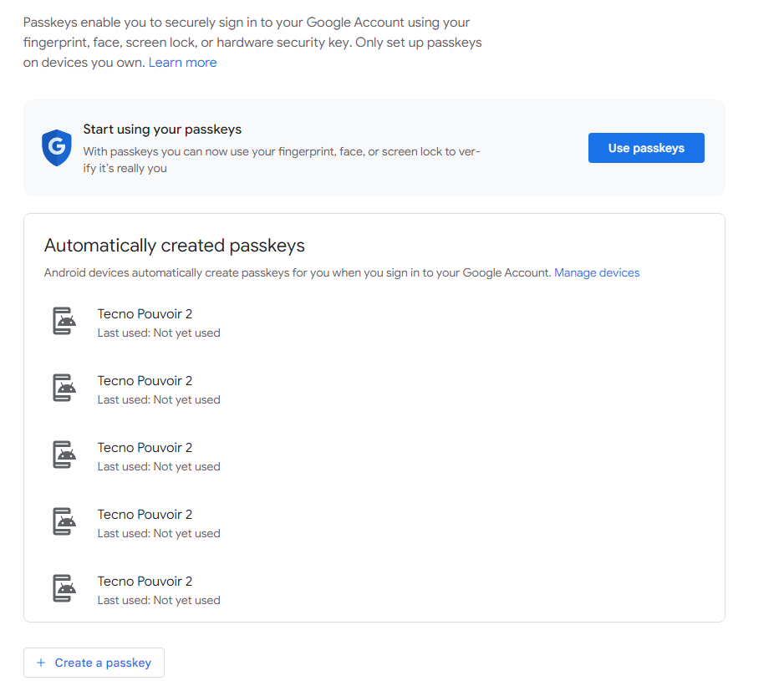Click the G letter inside the shield badge
784x681 pixels.
(56, 147)
